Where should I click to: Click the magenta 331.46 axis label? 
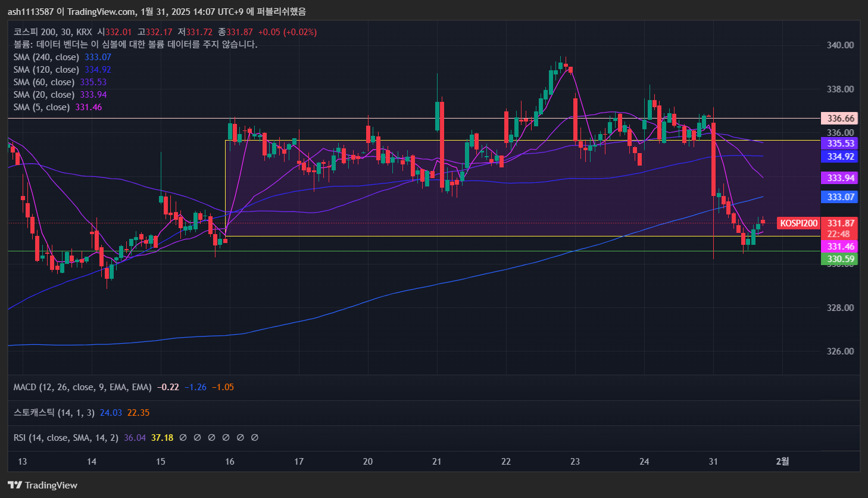coord(840,247)
